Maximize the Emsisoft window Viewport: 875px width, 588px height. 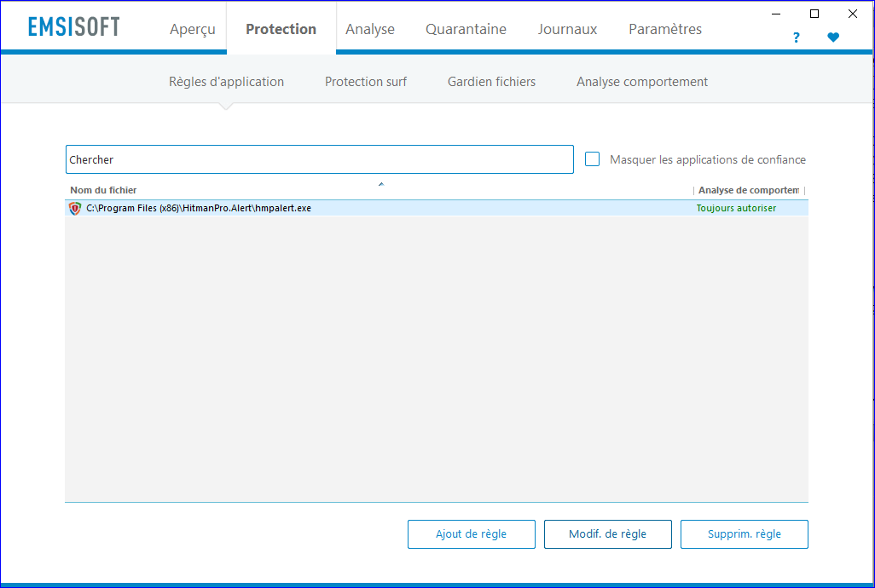[x=814, y=14]
